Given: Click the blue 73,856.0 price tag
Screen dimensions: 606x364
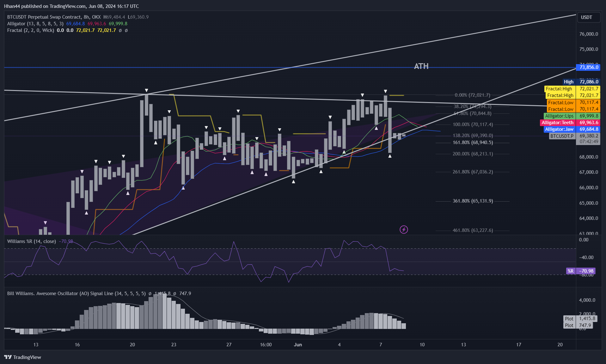Looking at the screenshot, I should coord(588,67).
